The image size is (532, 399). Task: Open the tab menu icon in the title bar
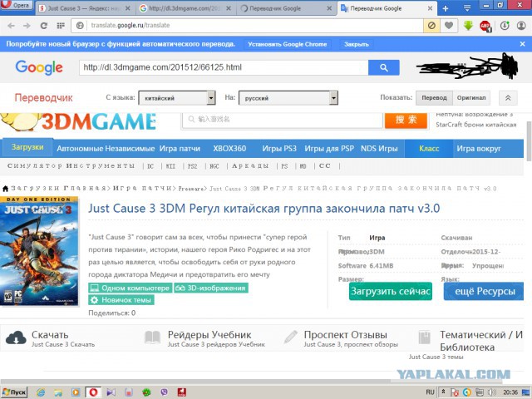click(467, 8)
